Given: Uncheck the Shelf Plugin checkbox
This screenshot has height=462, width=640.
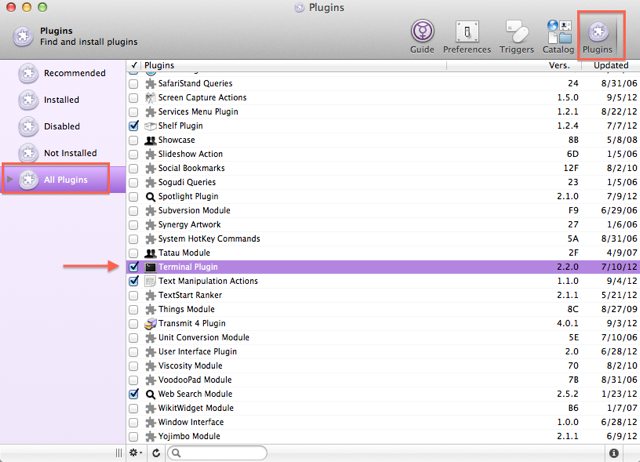Looking at the screenshot, I should (133, 126).
